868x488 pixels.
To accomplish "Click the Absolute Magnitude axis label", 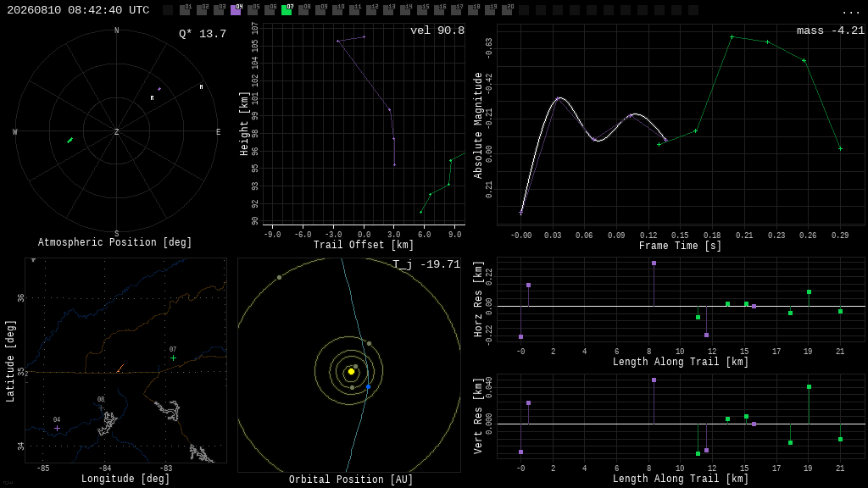I will point(478,125).
